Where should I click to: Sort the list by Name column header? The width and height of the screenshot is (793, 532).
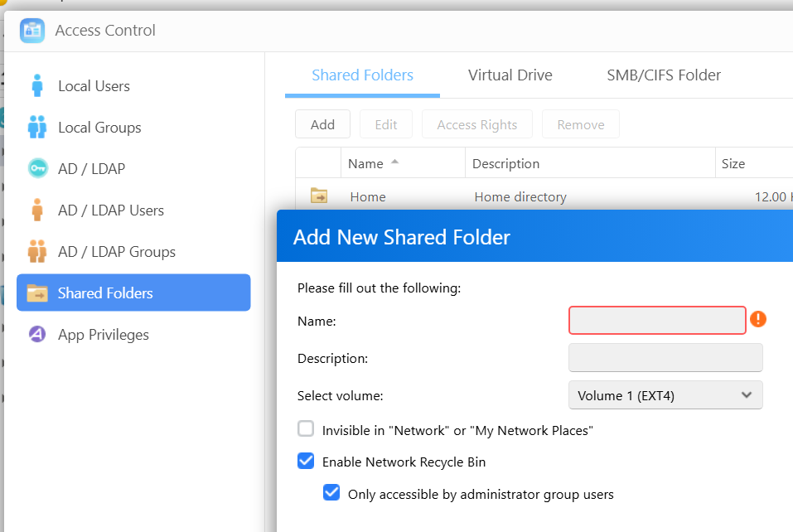tap(365, 164)
